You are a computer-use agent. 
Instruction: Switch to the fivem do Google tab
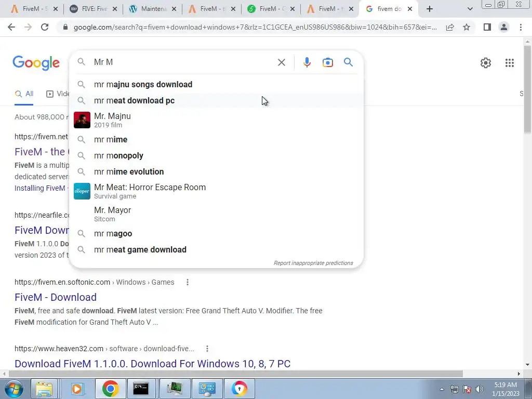pos(389,9)
